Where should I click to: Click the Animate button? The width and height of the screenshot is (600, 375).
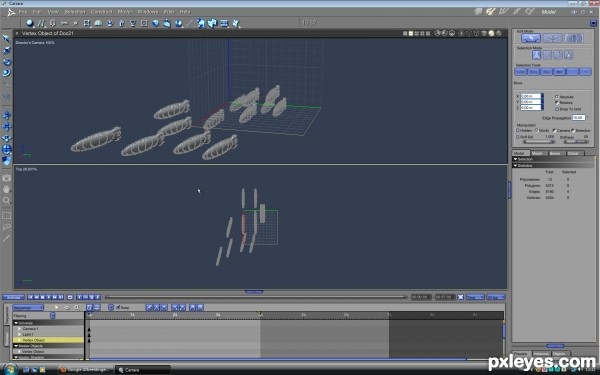click(x=13, y=297)
